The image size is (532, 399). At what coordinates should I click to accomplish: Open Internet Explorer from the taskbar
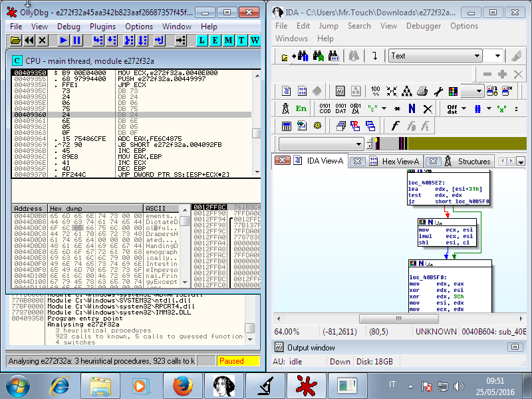(60, 386)
